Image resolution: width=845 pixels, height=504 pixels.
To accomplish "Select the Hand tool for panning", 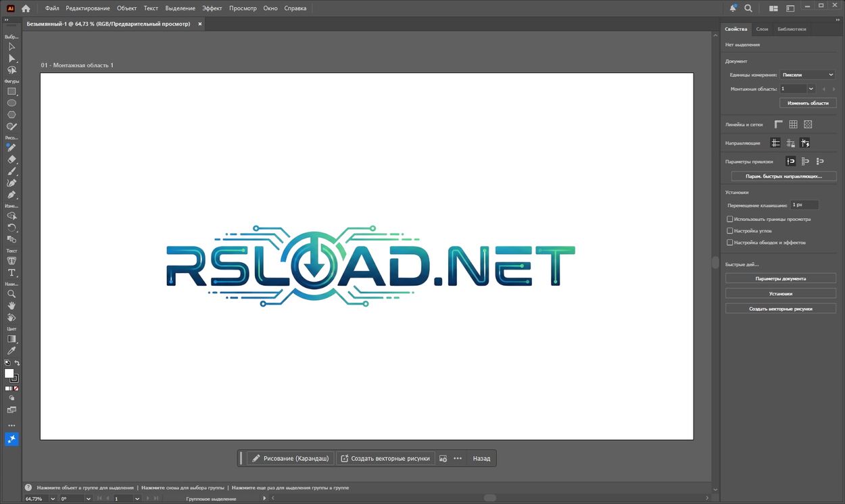I will pyautogui.click(x=11, y=305).
